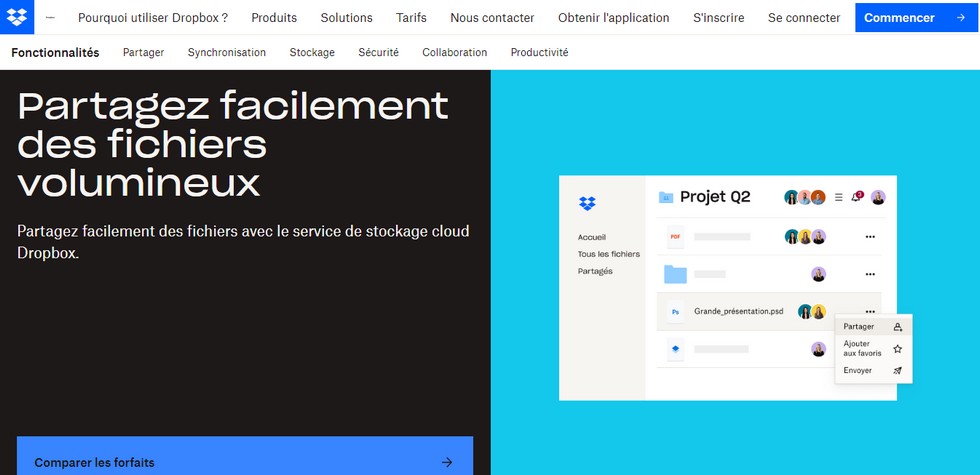The height and width of the screenshot is (475, 980).
Task: Click the user profile avatar beside the bell
Action: coord(878,198)
